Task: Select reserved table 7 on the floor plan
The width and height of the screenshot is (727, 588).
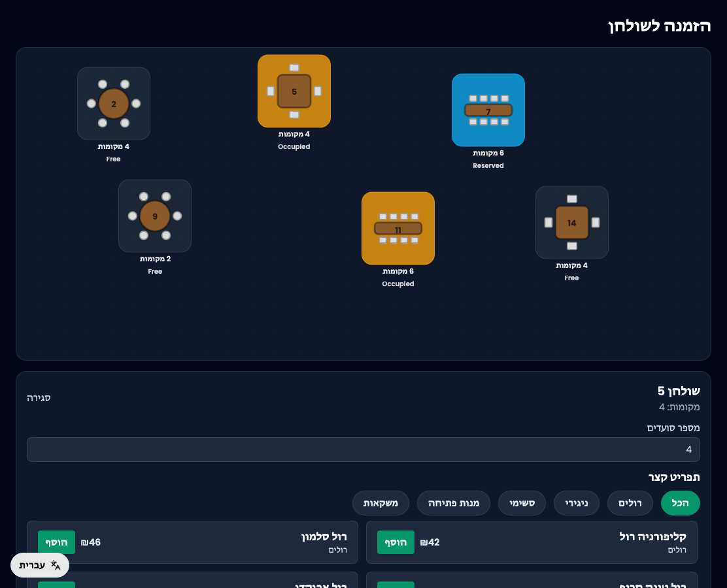Action: tap(488, 110)
